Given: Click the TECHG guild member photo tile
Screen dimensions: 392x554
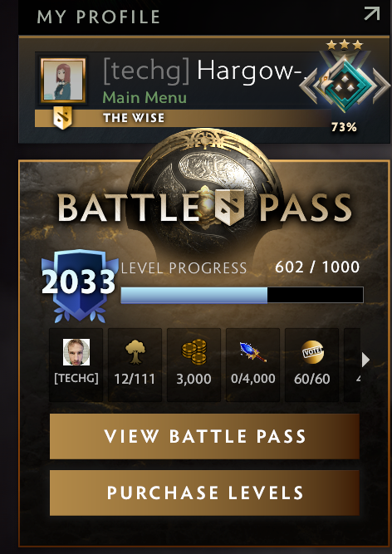Looking at the screenshot, I should (x=76, y=365).
